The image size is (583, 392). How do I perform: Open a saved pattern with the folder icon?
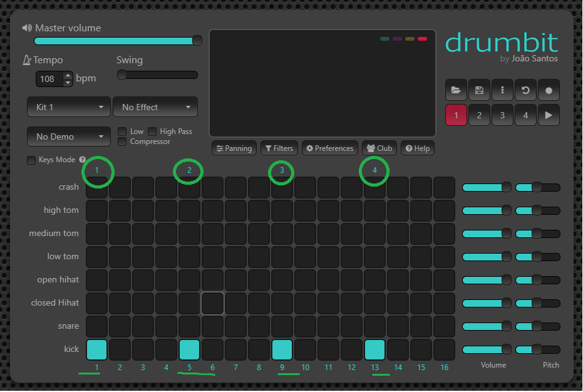click(x=456, y=90)
